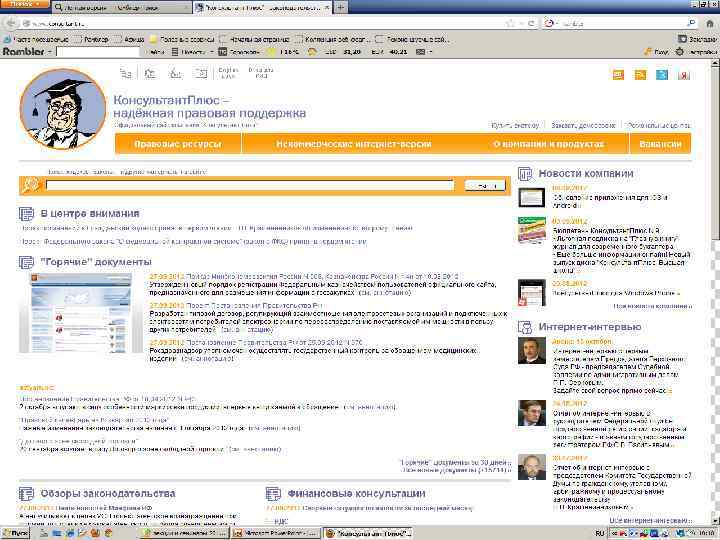Click the first interview portrait photo
The width and height of the screenshot is (720, 540).
532,351
